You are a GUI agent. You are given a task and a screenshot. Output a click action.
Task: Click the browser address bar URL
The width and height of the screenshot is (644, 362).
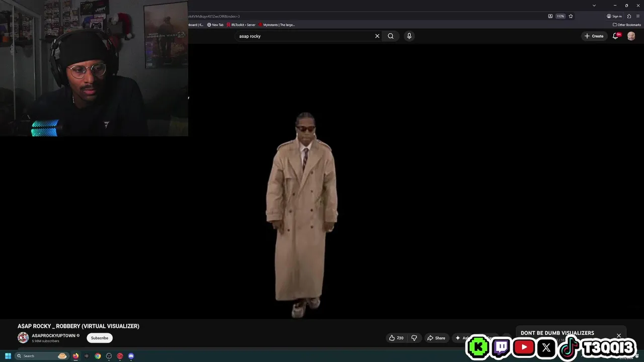[214, 16]
